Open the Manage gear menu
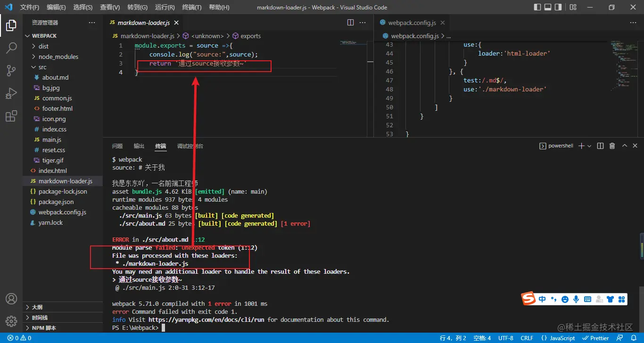Viewport: 644px width, 343px height. click(11, 321)
